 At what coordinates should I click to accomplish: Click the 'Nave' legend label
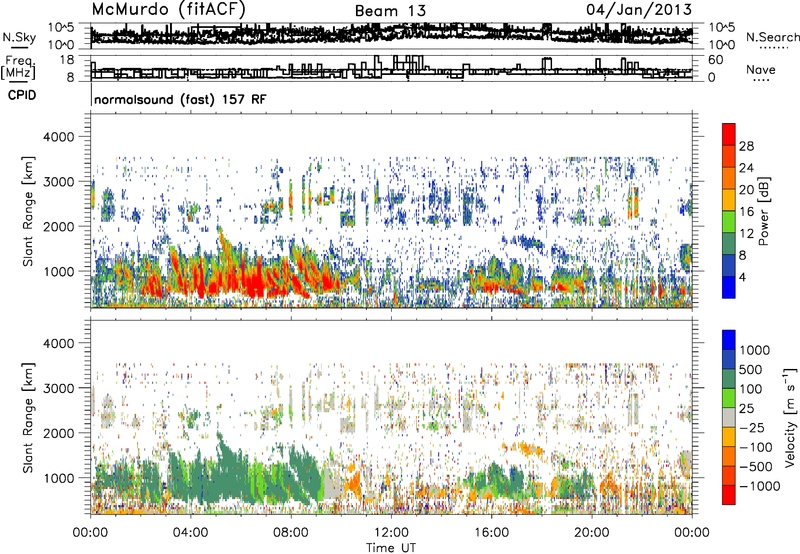click(x=761, y=70)
